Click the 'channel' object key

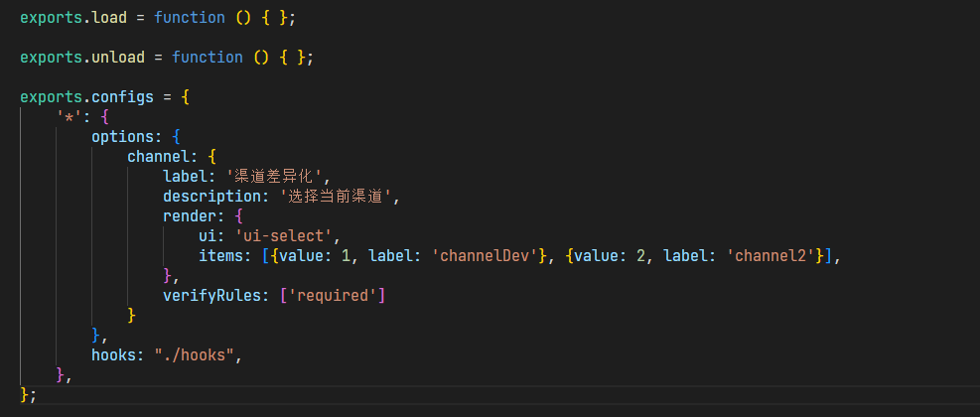point(158,157)
